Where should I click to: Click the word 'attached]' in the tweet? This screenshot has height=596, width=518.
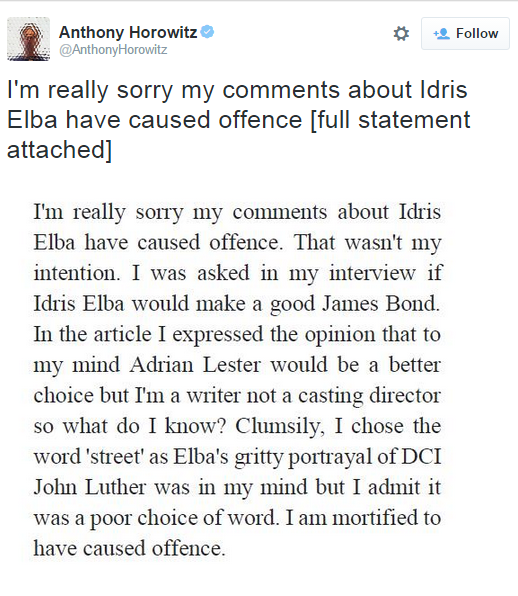[x=59, y=150]
